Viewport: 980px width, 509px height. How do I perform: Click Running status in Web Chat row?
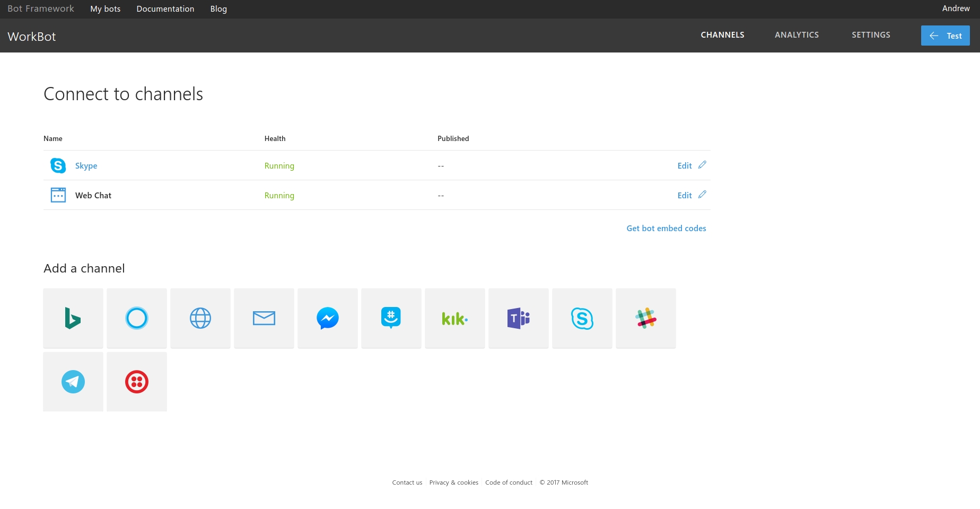[x=279, y=196]
